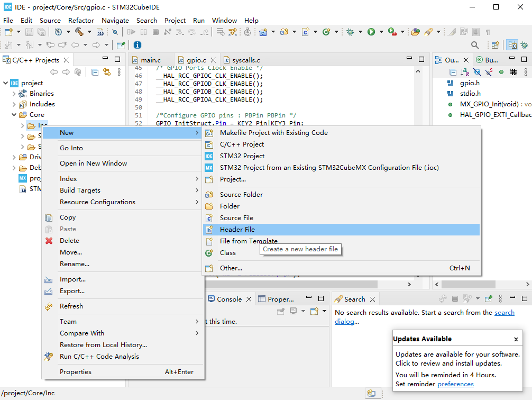Screen dimensions: 532x400
Task: Click the highlighter pen search icon in toolbar
Action: coord(428,32)
